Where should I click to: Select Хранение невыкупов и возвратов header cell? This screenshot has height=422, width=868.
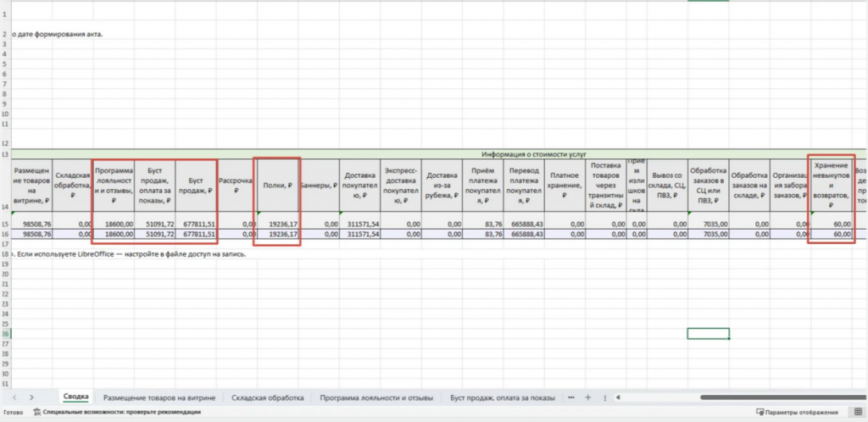(831, 184)
